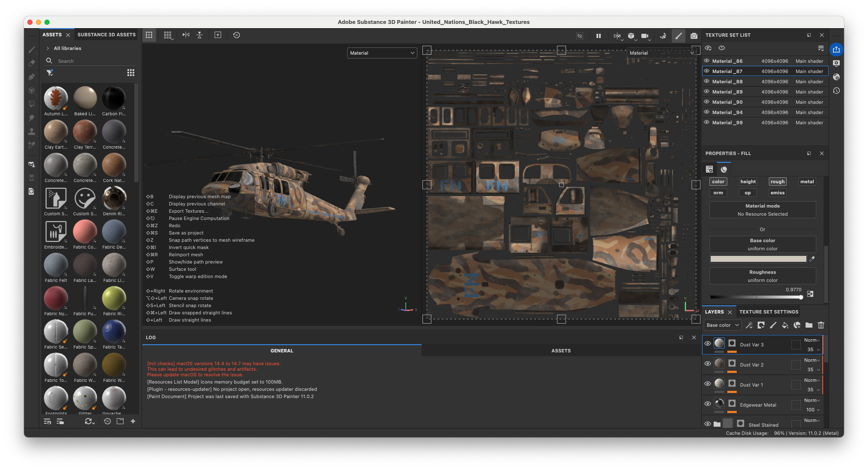
Task: Click the reset history clock icon
Action: (236, 35)
